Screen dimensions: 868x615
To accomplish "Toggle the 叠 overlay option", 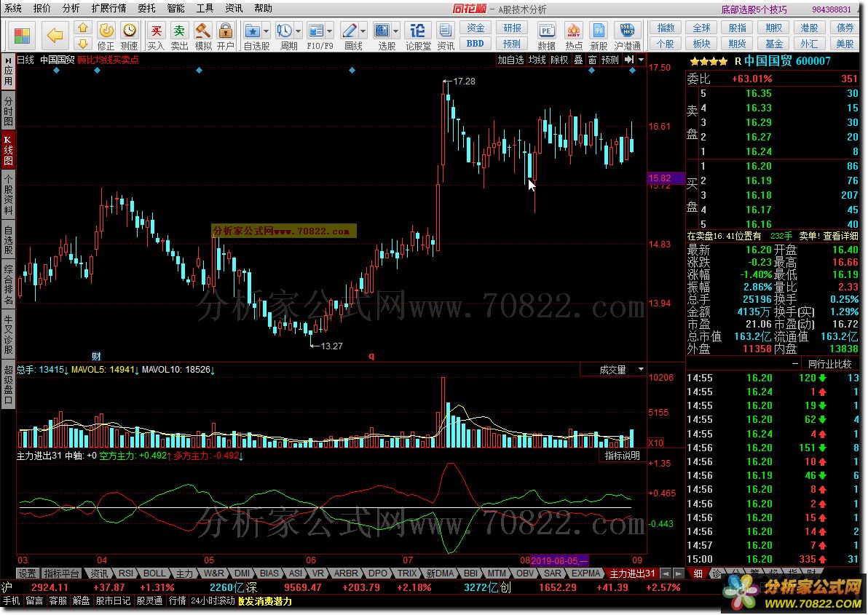I will click(578, 60).
